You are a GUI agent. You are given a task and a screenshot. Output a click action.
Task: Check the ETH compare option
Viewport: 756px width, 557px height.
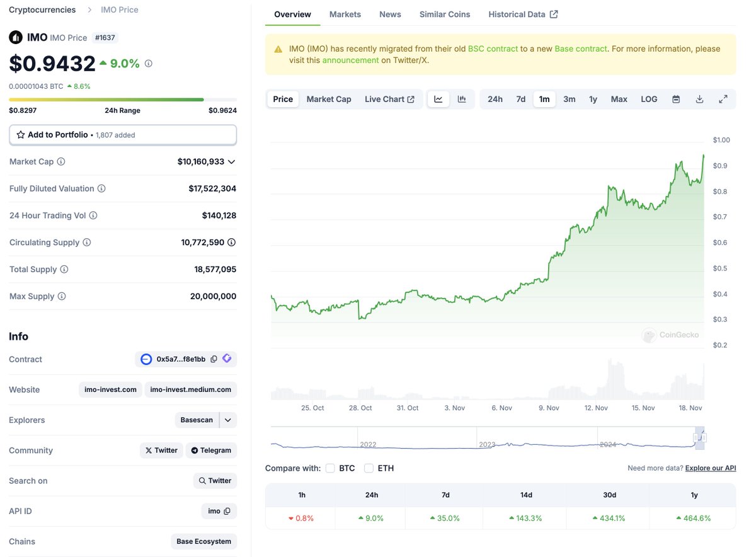coord(369,468)
